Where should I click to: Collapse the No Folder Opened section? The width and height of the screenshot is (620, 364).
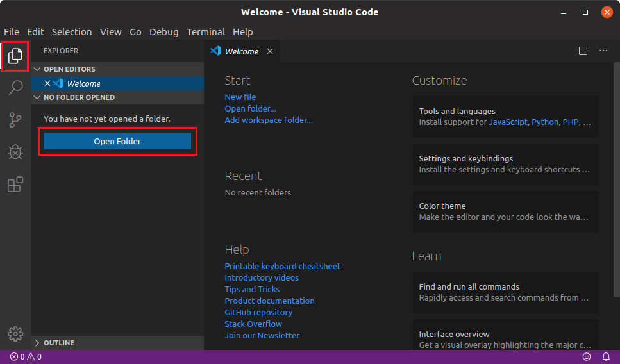pyautogui.click(x=37, y=97)
